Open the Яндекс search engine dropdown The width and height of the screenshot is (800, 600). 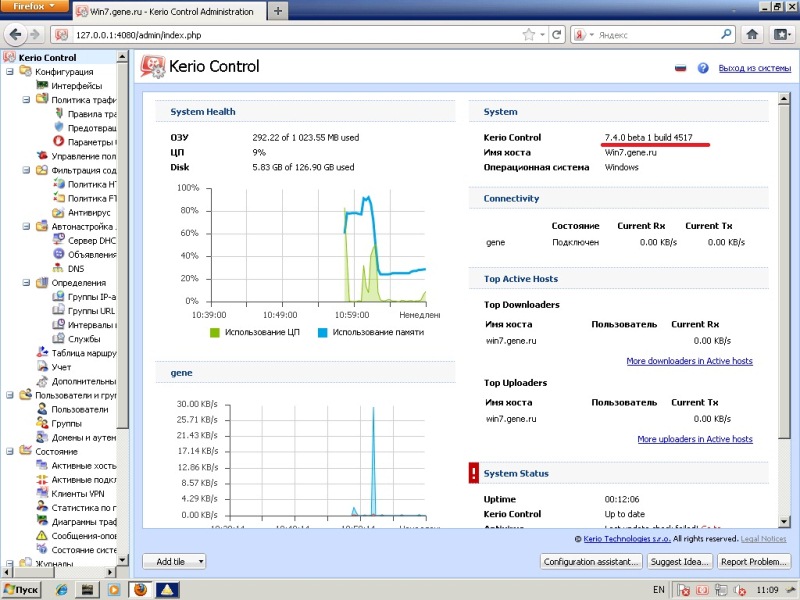(584, 35)
